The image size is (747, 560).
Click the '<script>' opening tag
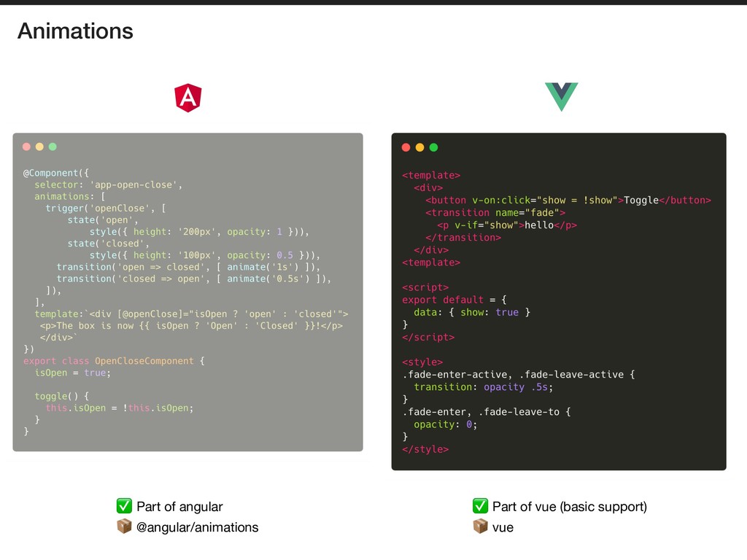425,287
